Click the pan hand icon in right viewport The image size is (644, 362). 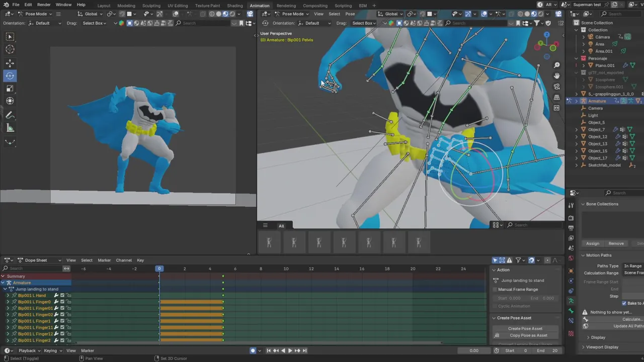click(556, 76)
